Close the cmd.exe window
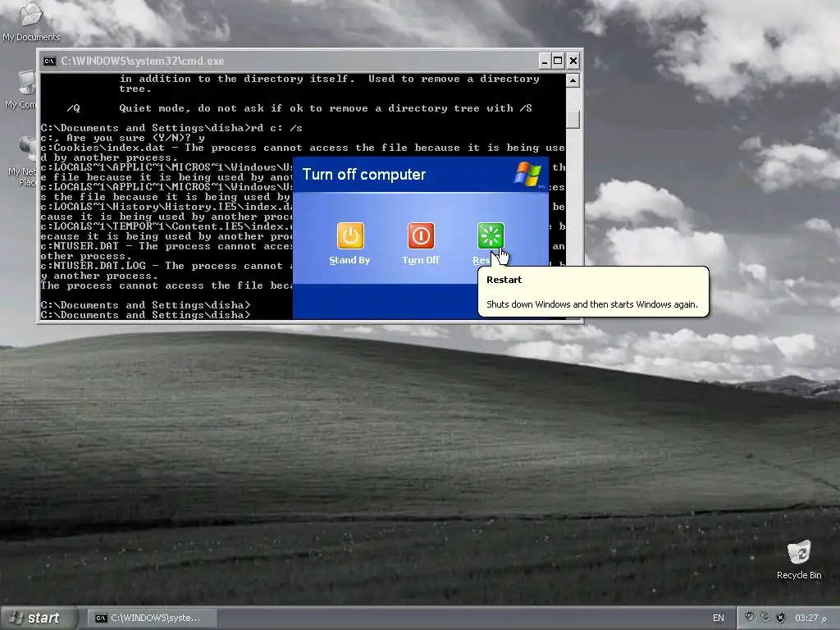 573,61
